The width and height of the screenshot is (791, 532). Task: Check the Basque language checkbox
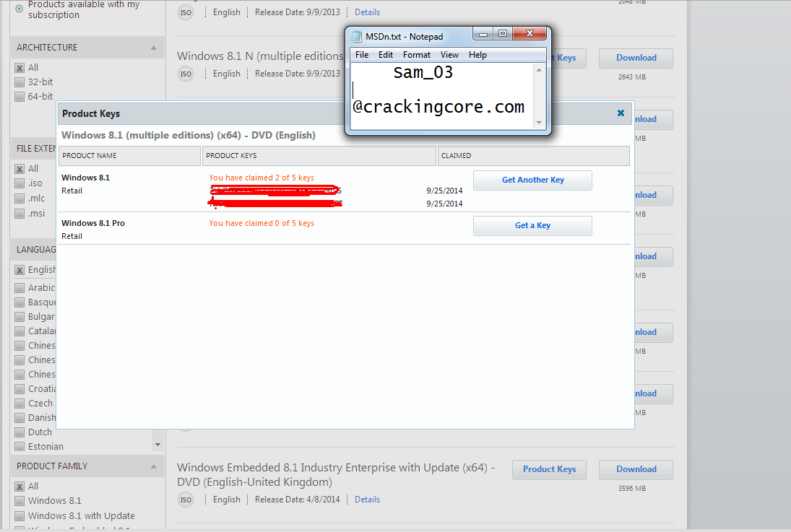20,302
